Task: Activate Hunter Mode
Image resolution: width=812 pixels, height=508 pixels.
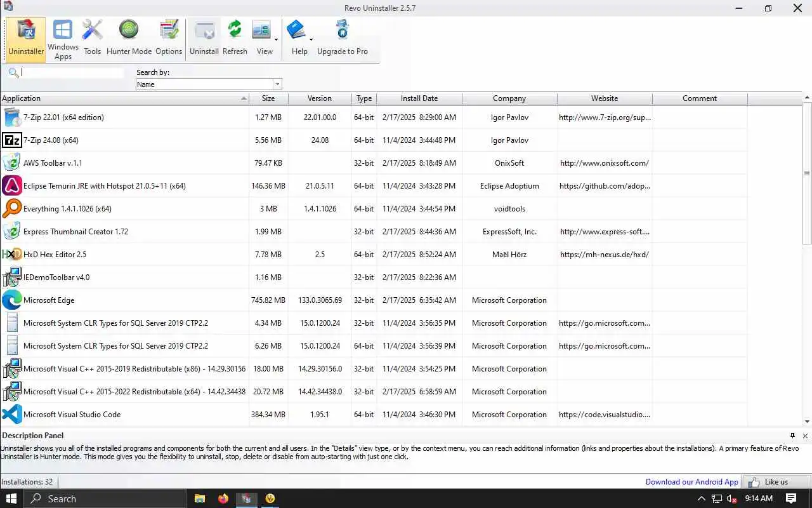Action: point(129,39)
